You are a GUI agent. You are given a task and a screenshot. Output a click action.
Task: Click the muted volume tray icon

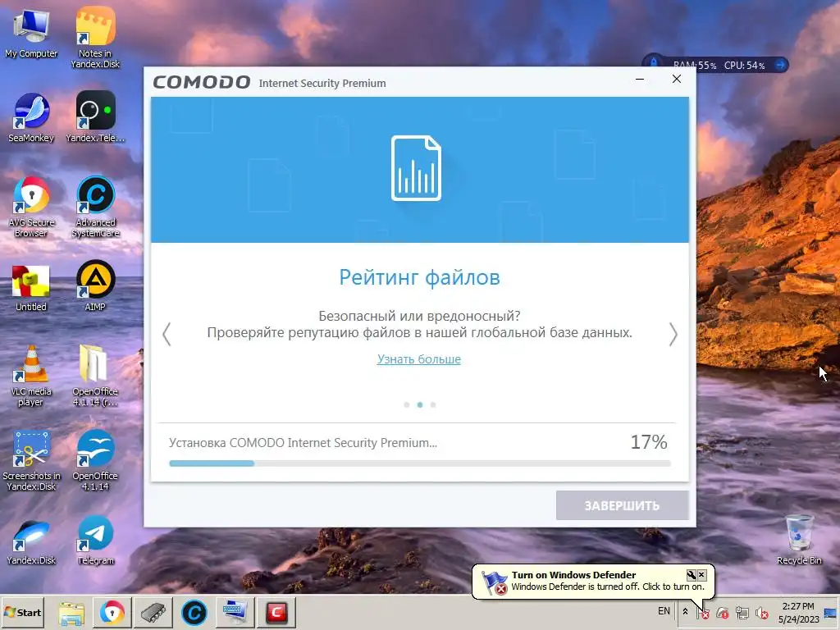tap(761, 612)
